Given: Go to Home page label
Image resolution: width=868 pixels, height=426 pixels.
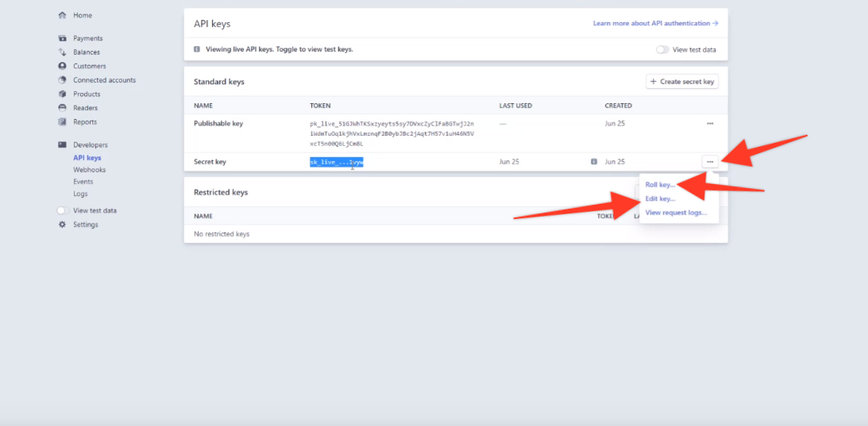Looking at the screenshot, I should tap(83, 16).
